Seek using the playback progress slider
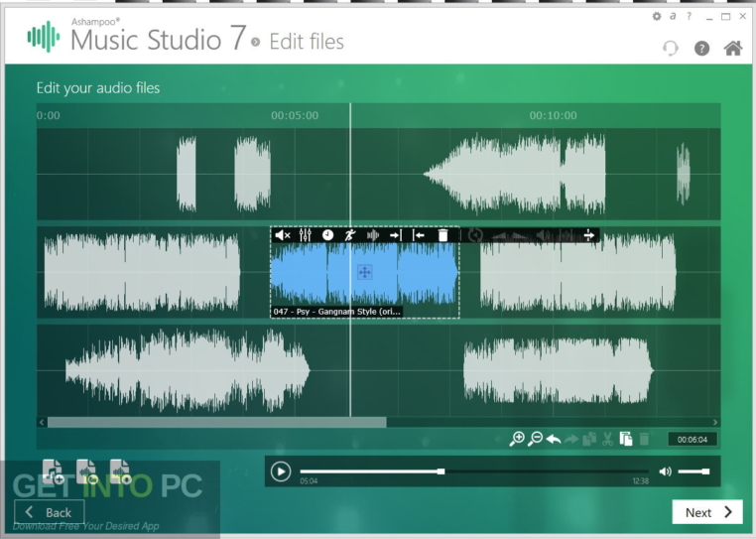This screenshot has width=756, height=539. (474, 472)
